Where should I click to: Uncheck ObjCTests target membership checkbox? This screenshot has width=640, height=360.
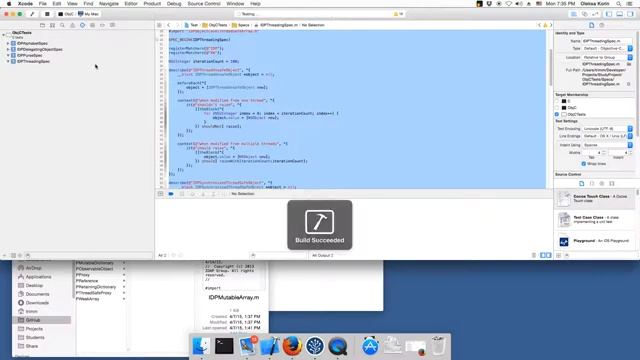557,114
